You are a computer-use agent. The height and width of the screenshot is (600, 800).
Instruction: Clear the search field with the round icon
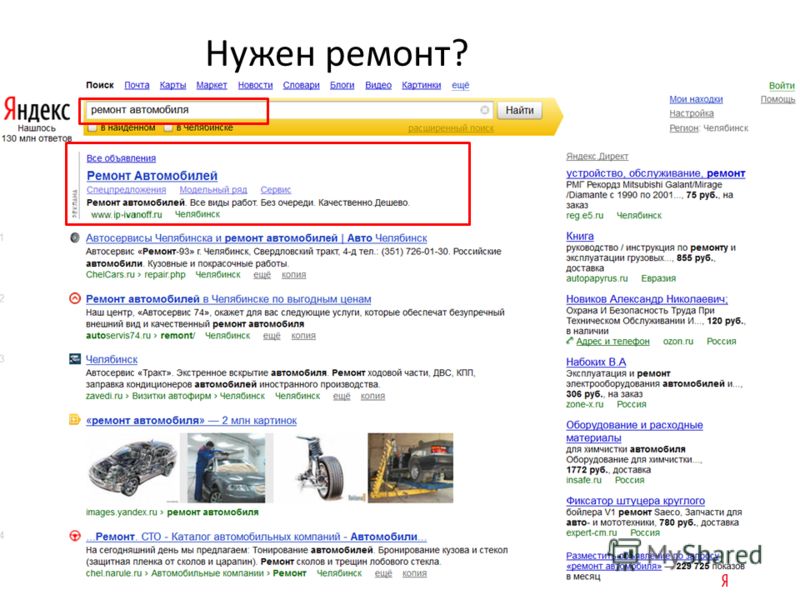pos(484,110)
